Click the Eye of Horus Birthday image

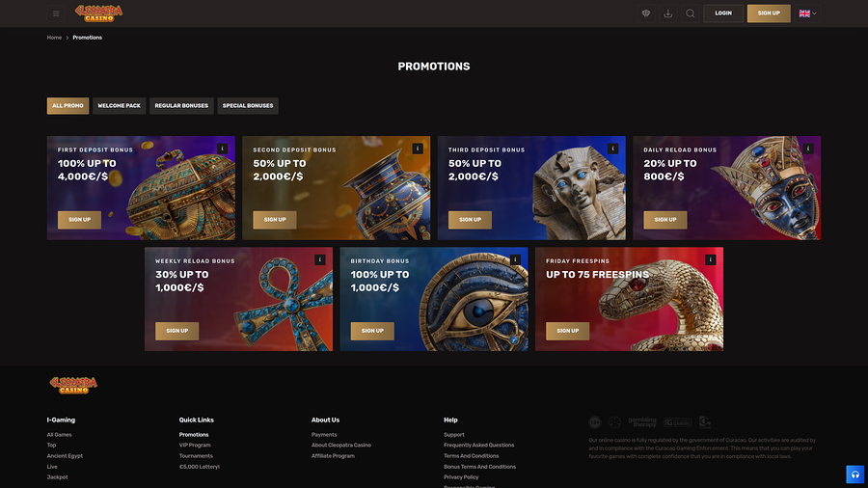point(475,302)
